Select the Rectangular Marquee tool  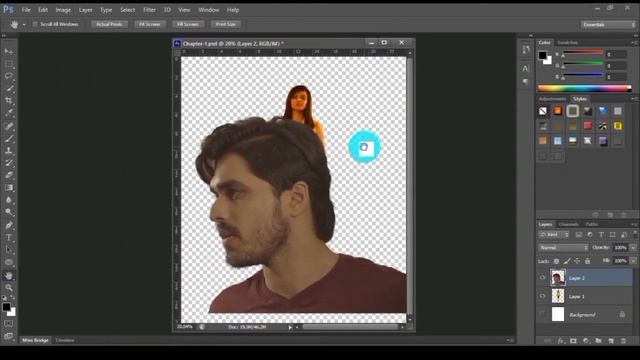pos(9,64)
